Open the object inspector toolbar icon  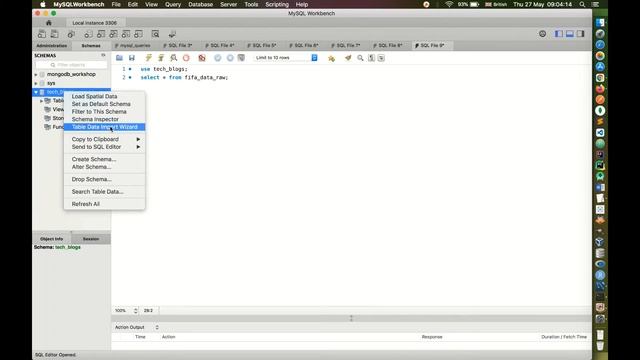tap(71, 34)
